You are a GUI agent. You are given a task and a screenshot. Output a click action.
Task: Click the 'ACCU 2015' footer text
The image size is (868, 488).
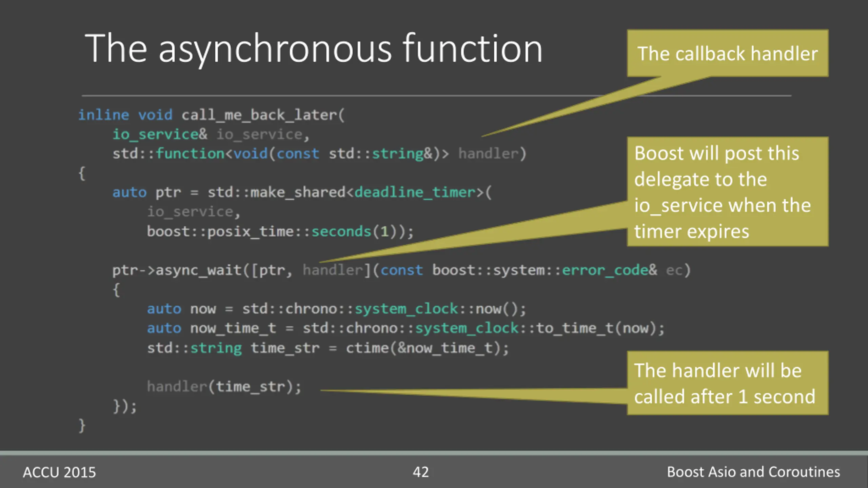click(59, 472)
